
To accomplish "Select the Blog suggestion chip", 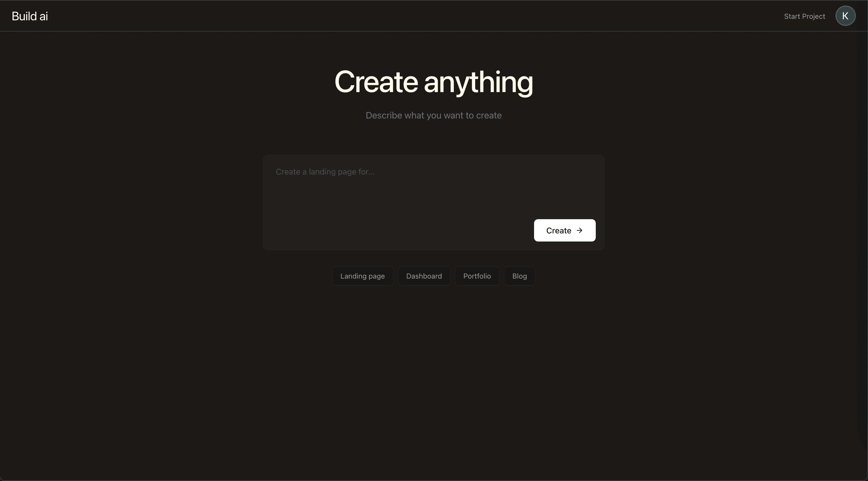I will (519, 276).
